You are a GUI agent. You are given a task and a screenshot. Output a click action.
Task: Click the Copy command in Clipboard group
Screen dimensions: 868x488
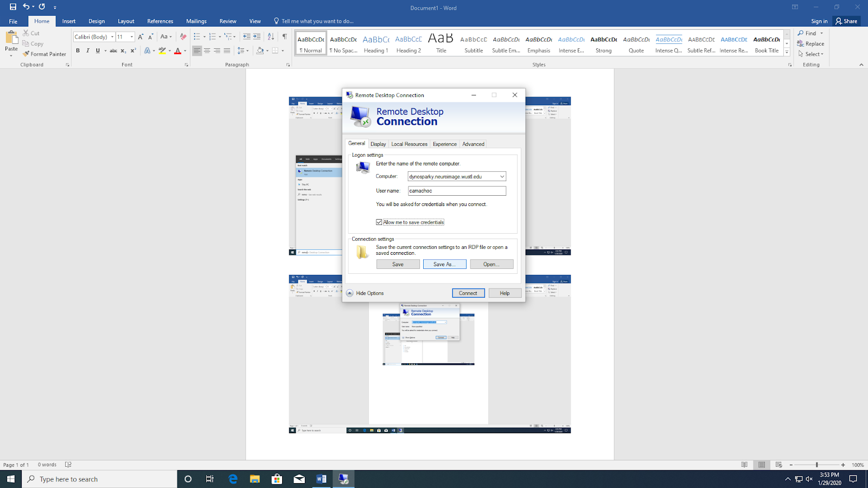pyautogui.click(x=33, y=43)
